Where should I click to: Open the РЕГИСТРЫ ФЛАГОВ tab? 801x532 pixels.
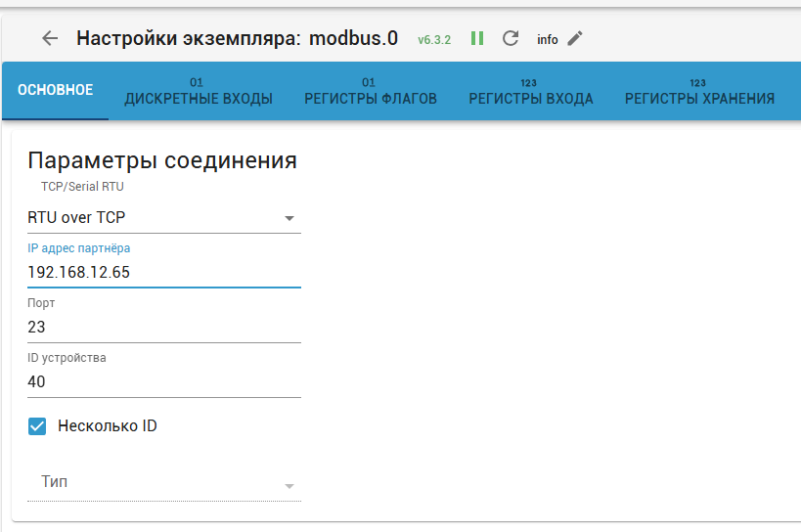[371, 92]
